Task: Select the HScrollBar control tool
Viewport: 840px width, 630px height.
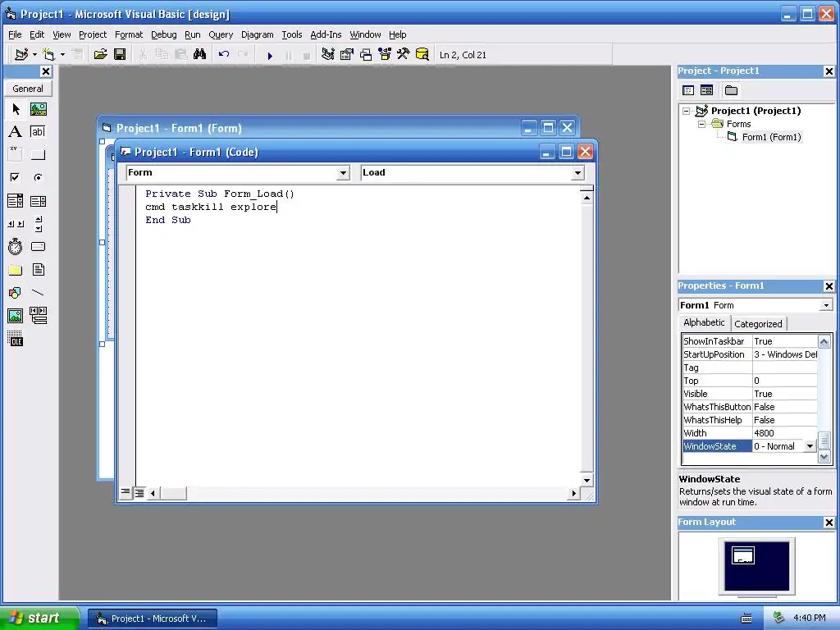Action: [x=16, y=224]
